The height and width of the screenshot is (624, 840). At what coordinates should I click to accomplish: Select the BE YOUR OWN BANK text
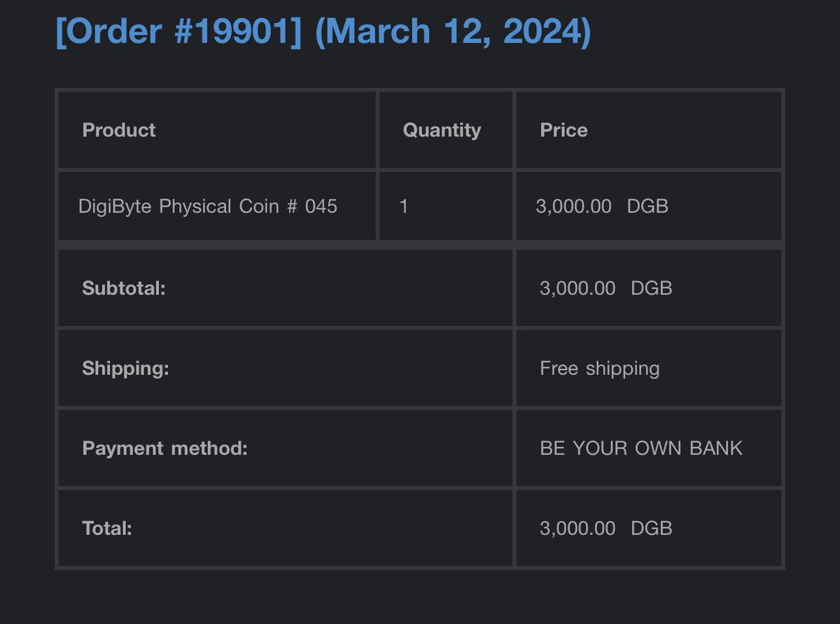point(641,448)
